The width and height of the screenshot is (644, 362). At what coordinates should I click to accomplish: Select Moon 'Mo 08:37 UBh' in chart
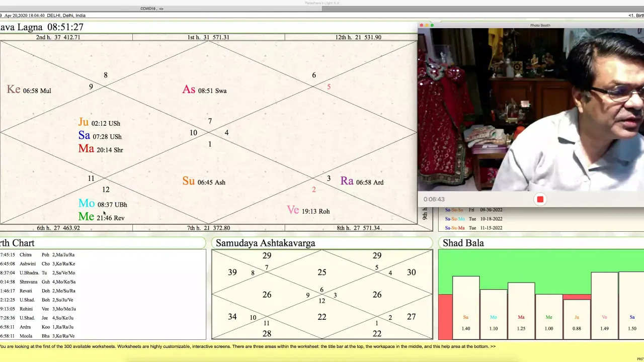[103, 204]
